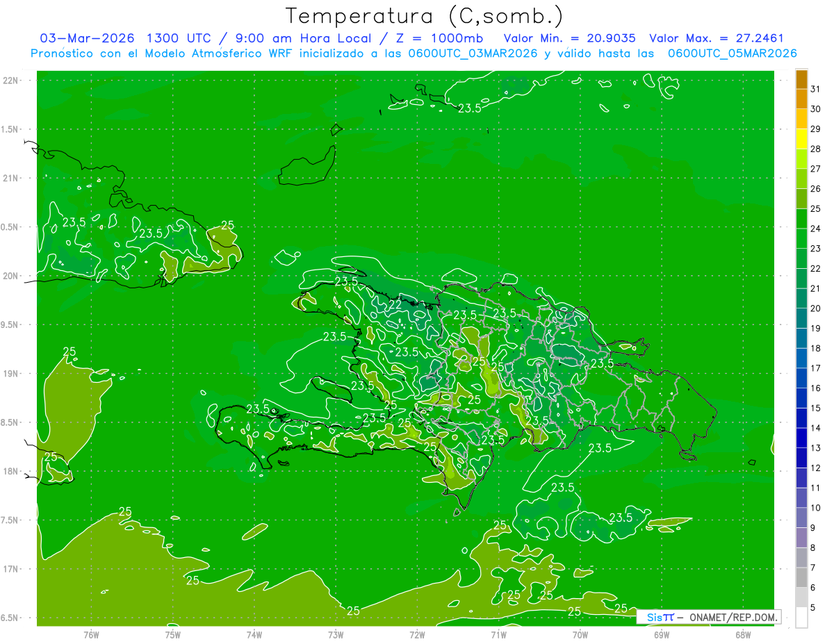This screenshot has height=644, width=834.
Task: Click the legend value 5
Action: 812,607
